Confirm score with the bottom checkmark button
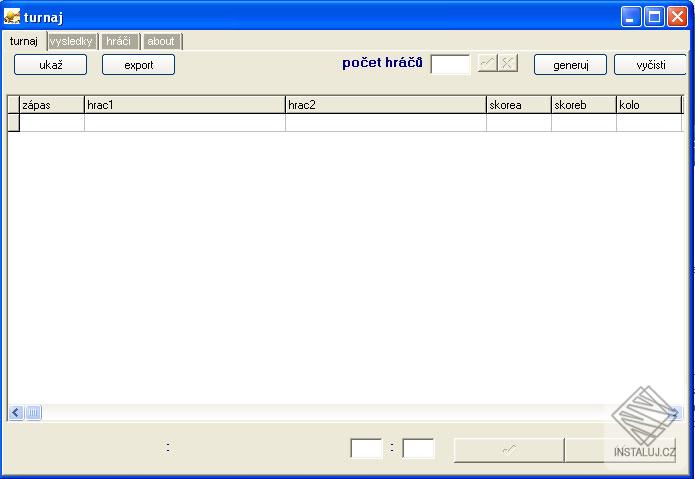Screen dimensions: 695x479 pyautogui.click(x=509, y=450)
